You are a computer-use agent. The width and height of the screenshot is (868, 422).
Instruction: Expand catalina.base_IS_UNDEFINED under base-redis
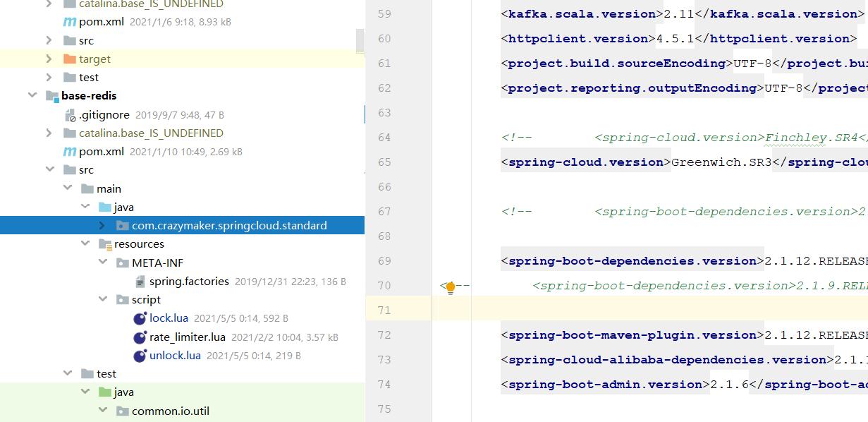point(49,133)
